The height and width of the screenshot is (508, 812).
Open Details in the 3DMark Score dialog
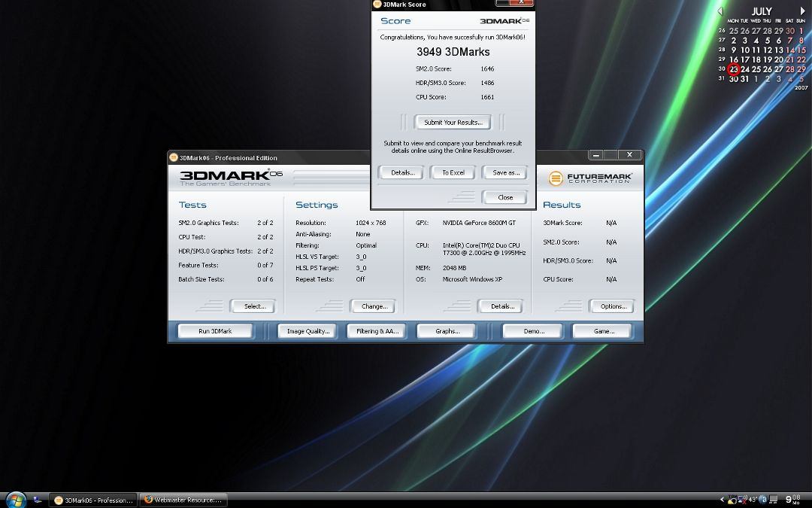[401, 172]
